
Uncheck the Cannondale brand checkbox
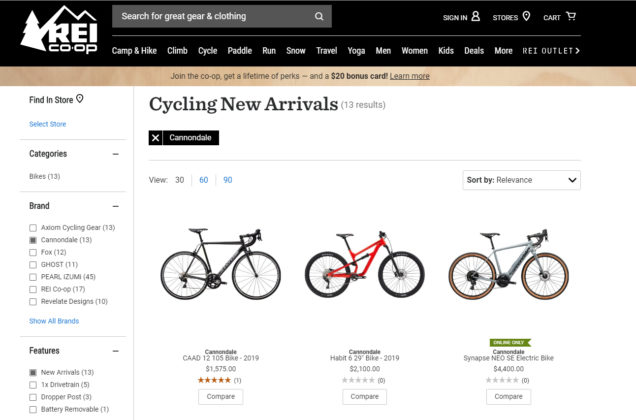33,240
